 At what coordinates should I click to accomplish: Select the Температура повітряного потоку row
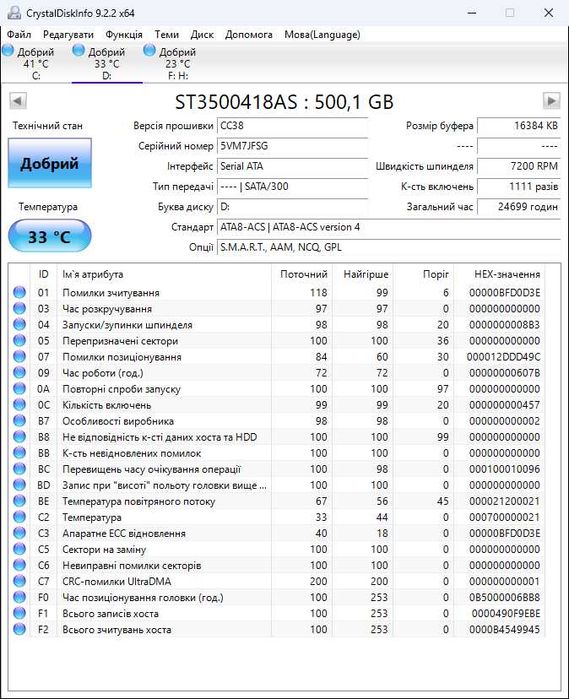point(276,501)
